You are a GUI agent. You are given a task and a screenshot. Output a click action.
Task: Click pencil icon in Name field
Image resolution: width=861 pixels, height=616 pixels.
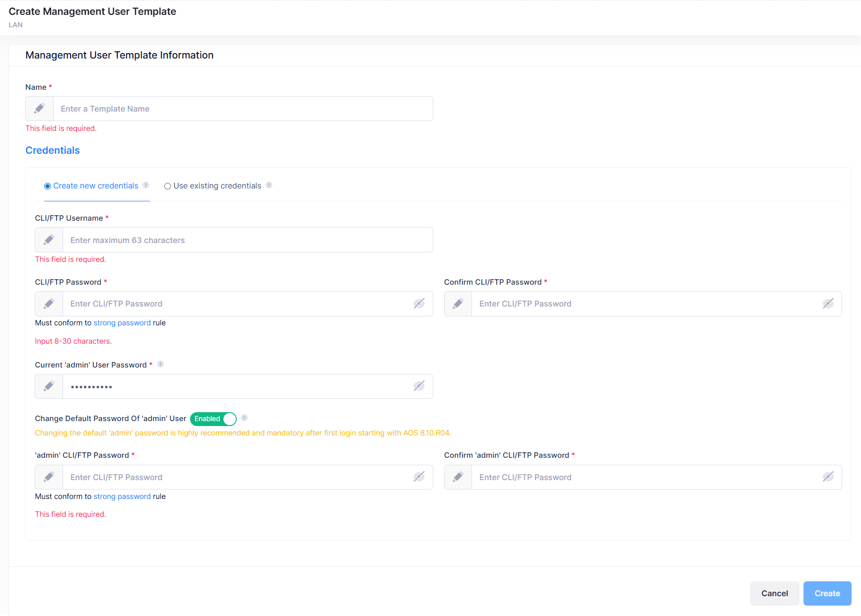(40, 109)
